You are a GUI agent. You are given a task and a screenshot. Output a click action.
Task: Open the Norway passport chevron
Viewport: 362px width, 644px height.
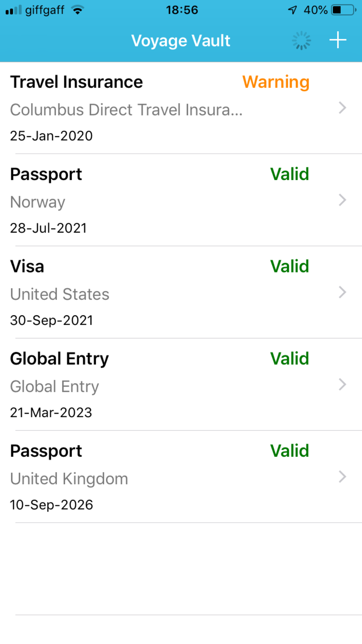(x=342, y=200)
